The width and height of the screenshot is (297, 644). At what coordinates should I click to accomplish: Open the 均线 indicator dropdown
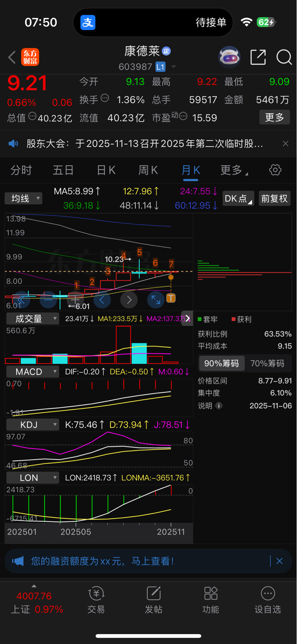[x=24, y=198]
